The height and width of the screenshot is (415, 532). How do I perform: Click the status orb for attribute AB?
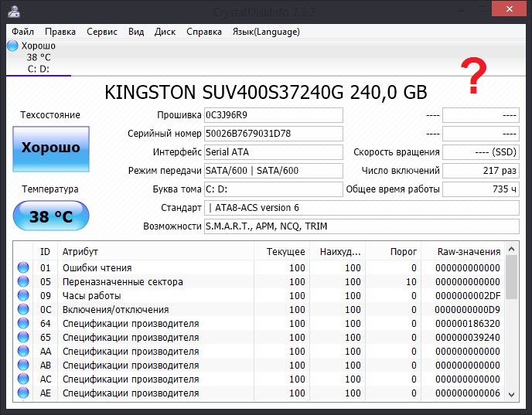[x=23, y=365]
